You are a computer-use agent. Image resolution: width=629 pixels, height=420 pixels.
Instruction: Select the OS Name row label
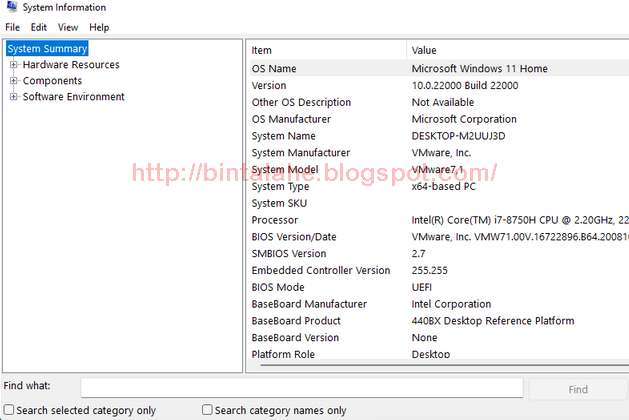pyautogui.click(x=274, y=69)
